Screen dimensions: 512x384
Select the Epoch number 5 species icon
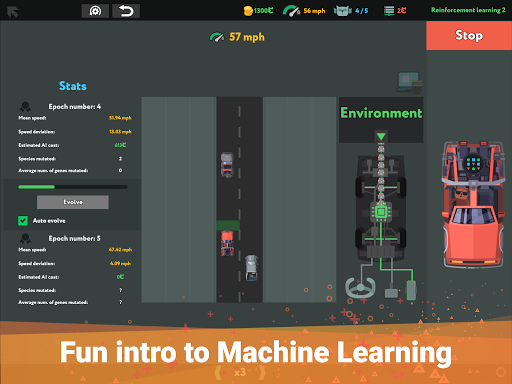(x=25, y=238)
